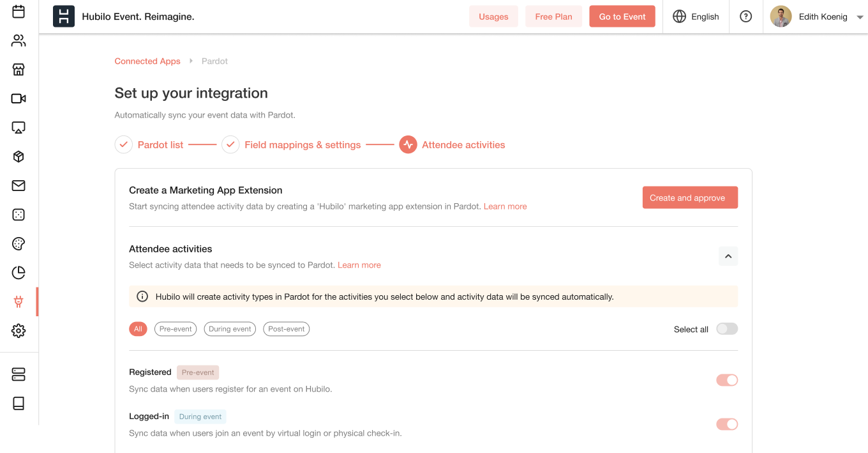The image size is (868, 453).
Task: Open the plug integrations icon in sidebar
Action: pos(19,302)
